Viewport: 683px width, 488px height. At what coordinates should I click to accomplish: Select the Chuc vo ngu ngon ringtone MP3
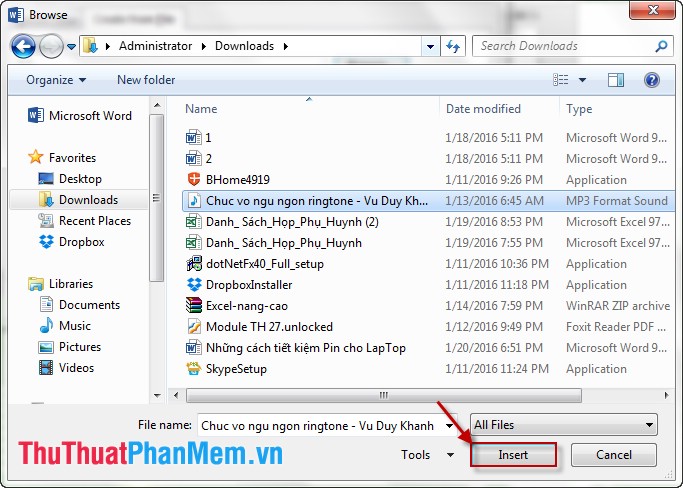point(428,200)
